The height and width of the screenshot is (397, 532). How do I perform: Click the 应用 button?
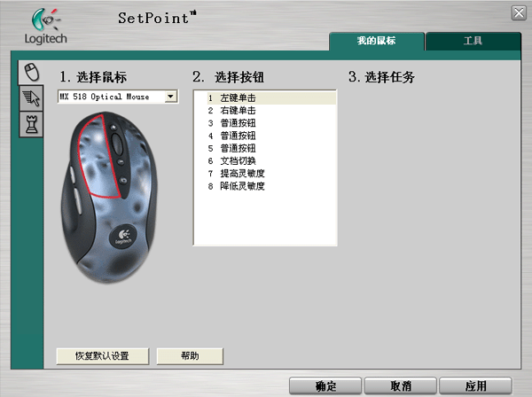[x=475, y=385]
